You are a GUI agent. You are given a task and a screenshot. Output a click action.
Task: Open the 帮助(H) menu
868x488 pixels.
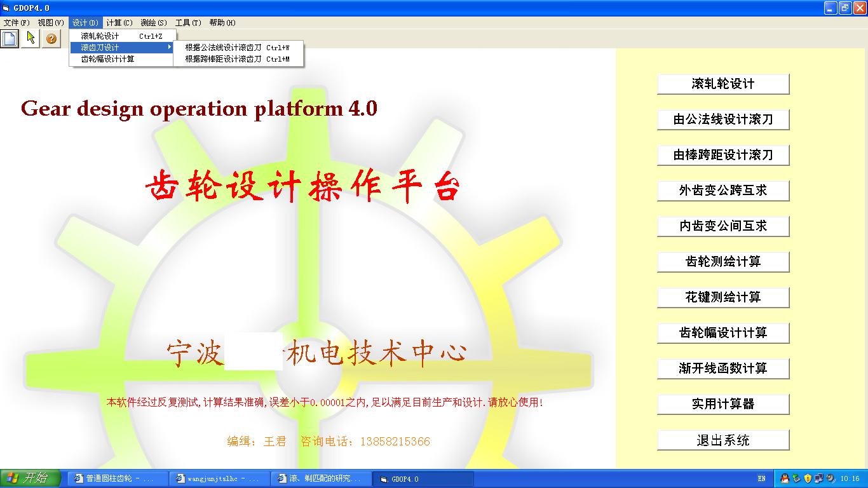tap(222, 23)
